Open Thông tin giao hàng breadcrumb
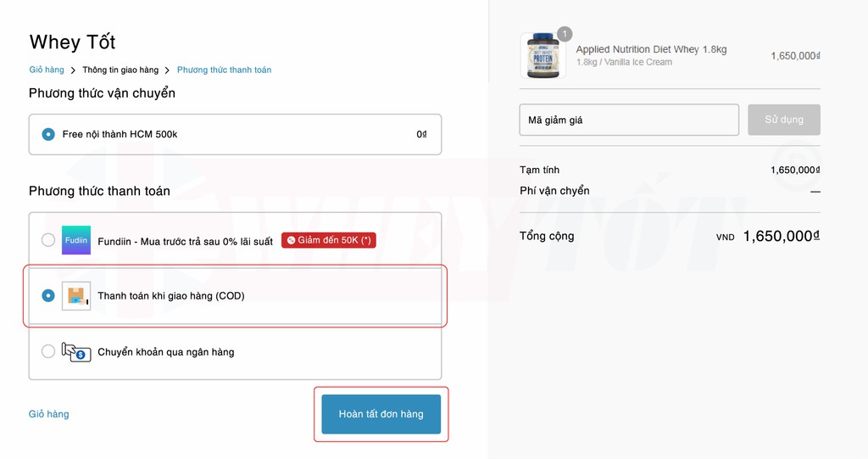The width and height of the screenshot is (868, 459). tap(120, 70)
